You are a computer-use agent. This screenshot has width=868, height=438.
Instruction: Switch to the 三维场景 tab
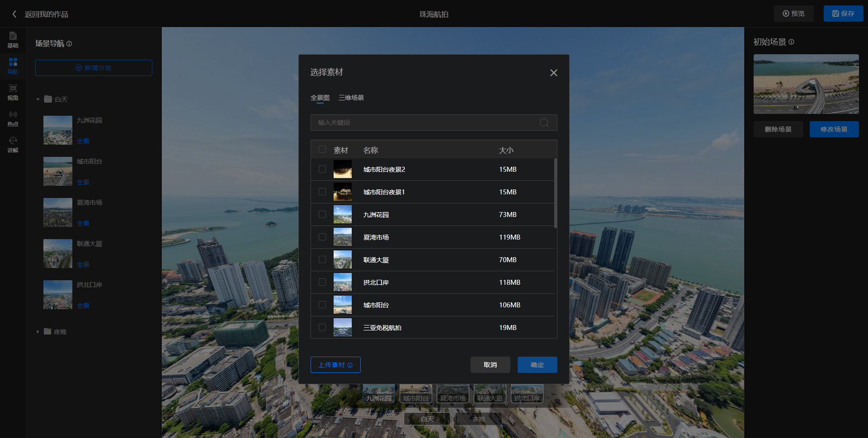351,98
